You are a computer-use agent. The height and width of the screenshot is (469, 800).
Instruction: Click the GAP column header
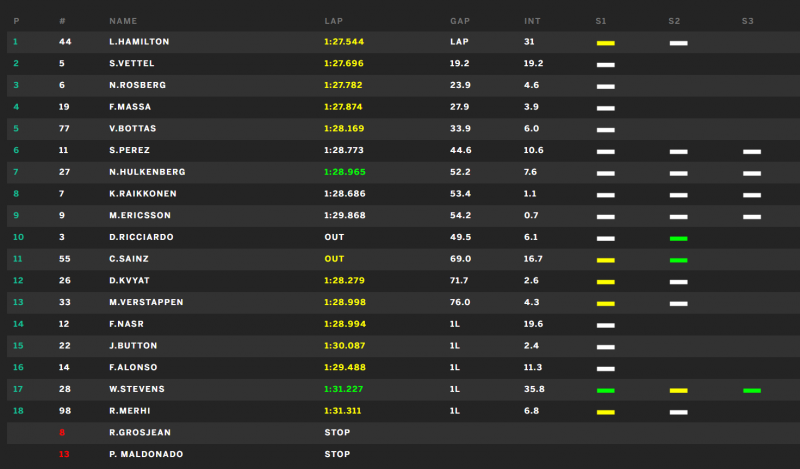point(460,21)
